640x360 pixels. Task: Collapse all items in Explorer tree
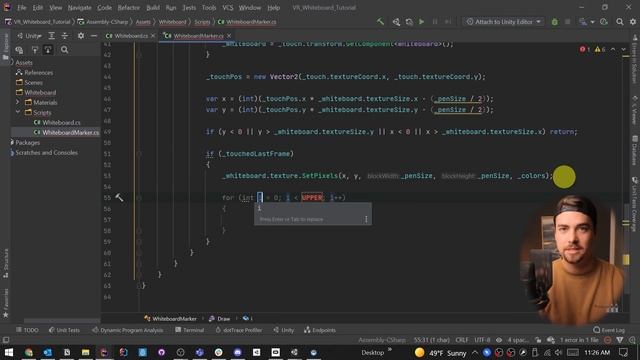pos(64,36)
